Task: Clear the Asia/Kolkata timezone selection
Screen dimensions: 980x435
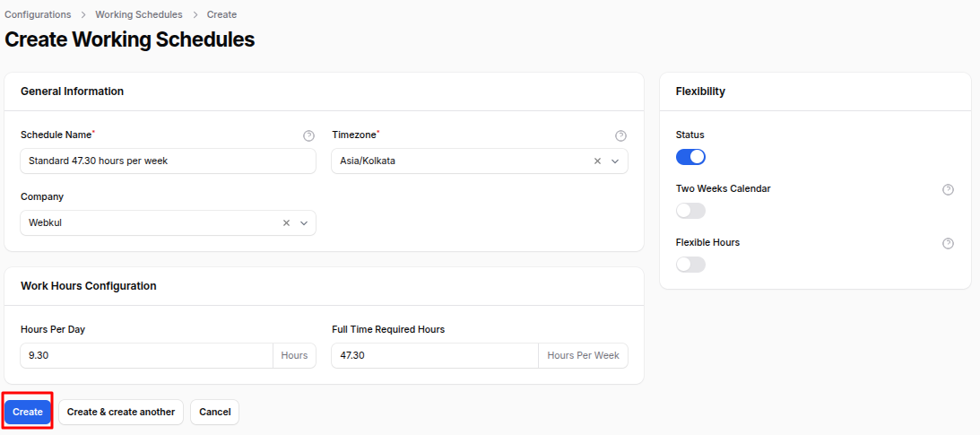Action: (x=597, y=161)
